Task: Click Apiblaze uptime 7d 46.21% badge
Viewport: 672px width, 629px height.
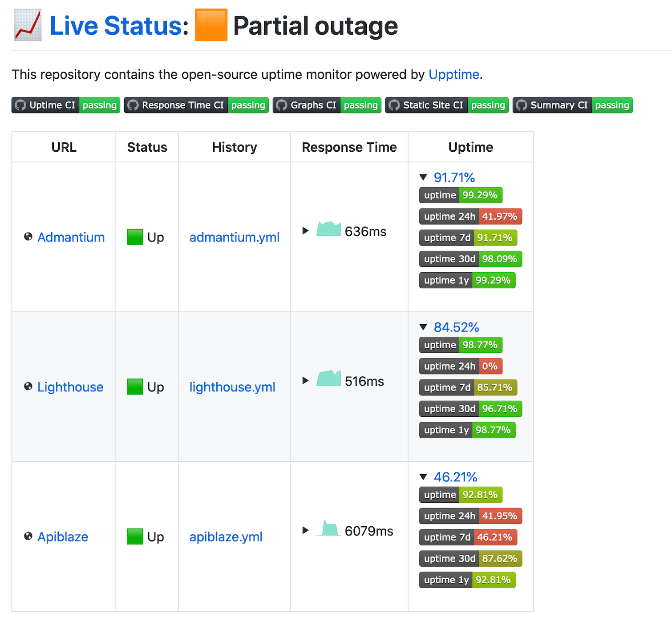Action: tap(468, 538)
